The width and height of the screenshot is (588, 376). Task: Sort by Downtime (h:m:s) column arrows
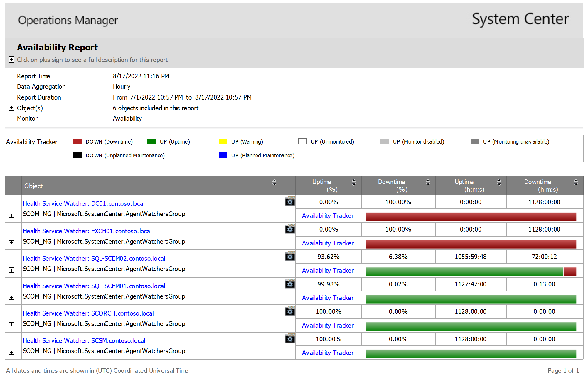tap(576, 182)
